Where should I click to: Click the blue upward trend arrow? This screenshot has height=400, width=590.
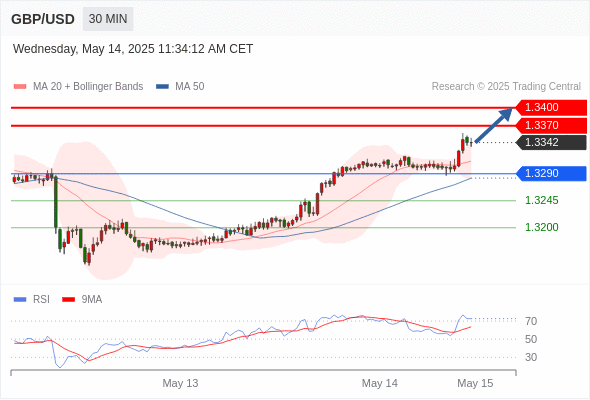click(x=494, y=125)
